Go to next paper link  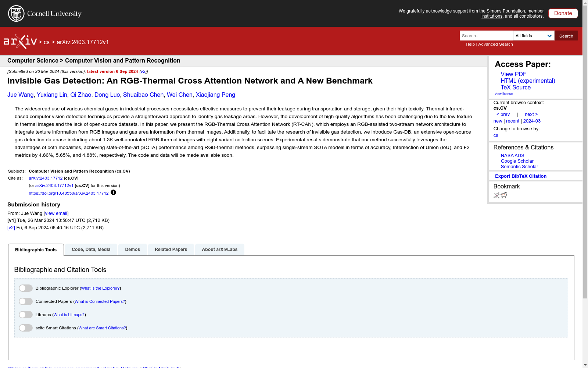pyautogui.click(x=531, y=114)
